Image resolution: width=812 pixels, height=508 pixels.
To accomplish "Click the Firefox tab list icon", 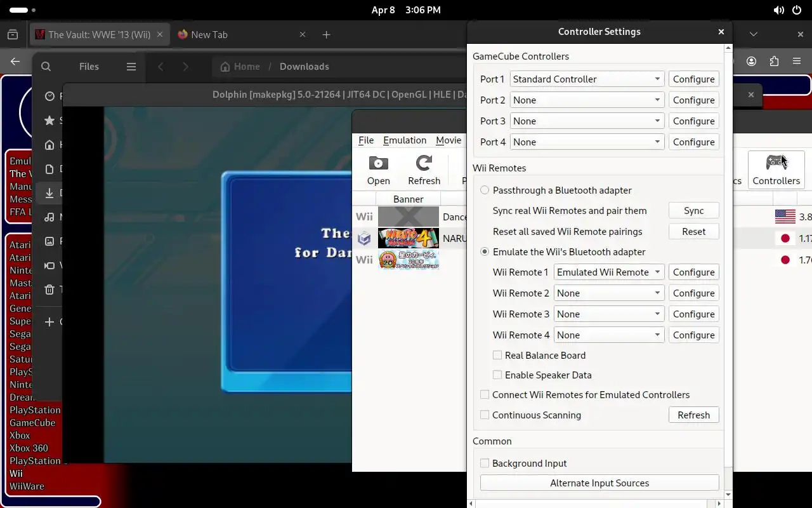I will point(13,34).
